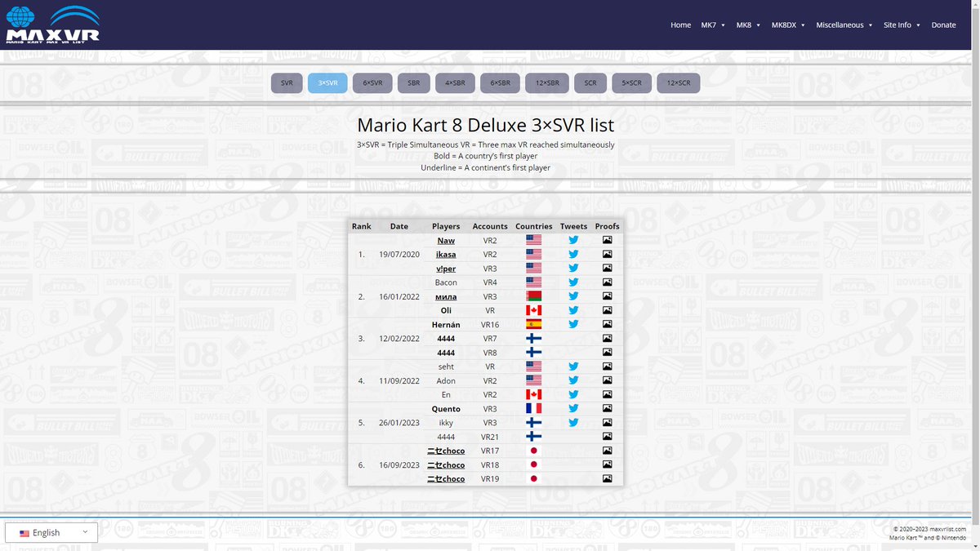Open seht's proof image icon

(x=607, y=367)
